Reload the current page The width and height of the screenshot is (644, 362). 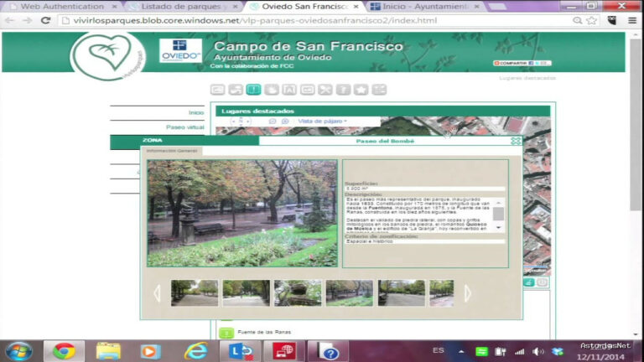click(45, 20)
